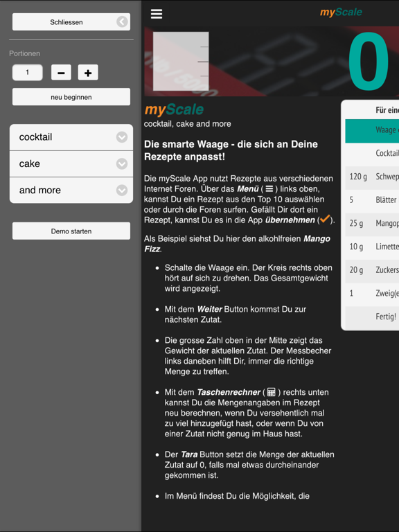This screenshot has height=532, width=399.
Task: Click the large myScale heading logo
Action: click(174, 109)
